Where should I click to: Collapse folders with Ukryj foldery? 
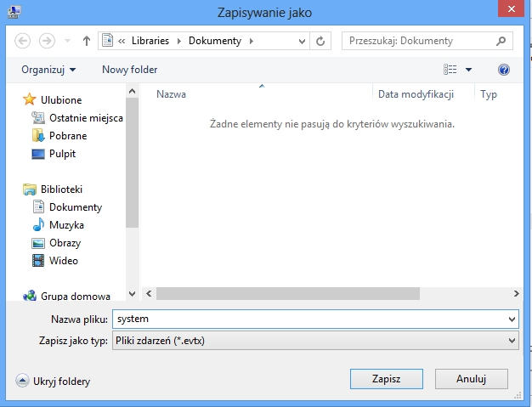(x=54, y=382)
